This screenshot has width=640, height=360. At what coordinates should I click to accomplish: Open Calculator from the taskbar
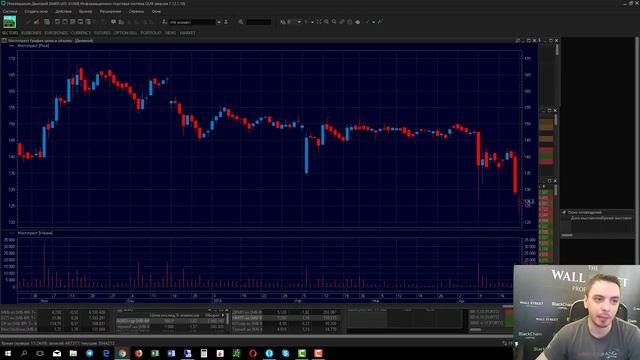[x=204, y=353]
